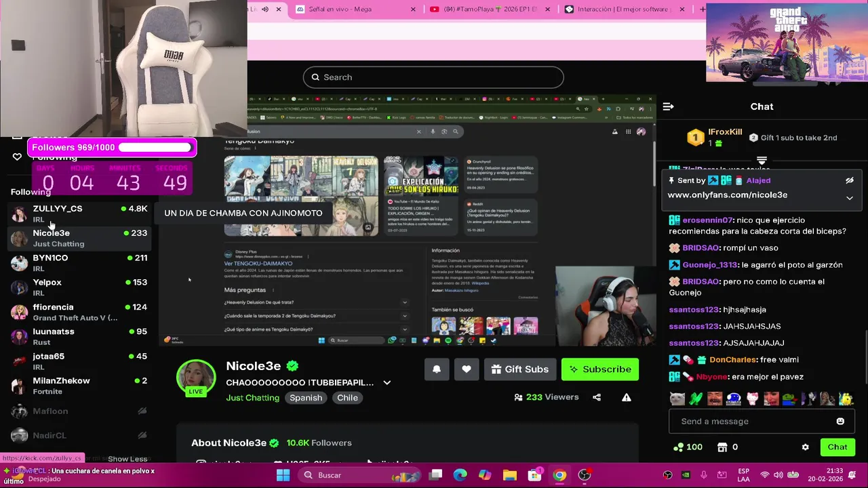Screen dimensions: 868x488
Task: Click the username erosennin07 in chat
Action: pyautogui.click(x=707, y=220)
